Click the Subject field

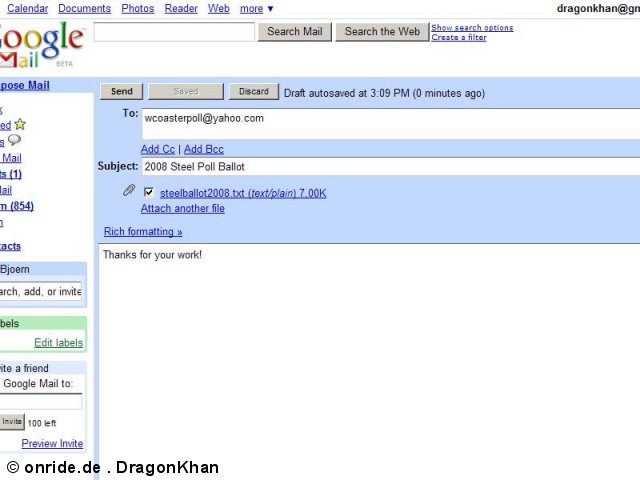(x=391, y=167)
